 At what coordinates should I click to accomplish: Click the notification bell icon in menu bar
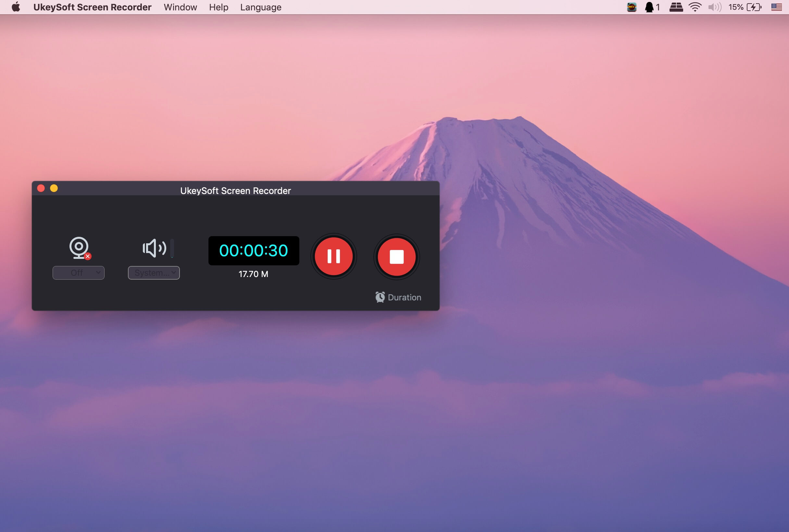click(649, 8)
